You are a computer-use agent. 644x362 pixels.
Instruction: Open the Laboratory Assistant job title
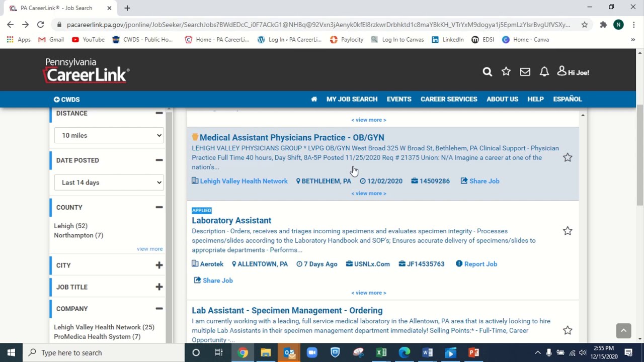231,220
